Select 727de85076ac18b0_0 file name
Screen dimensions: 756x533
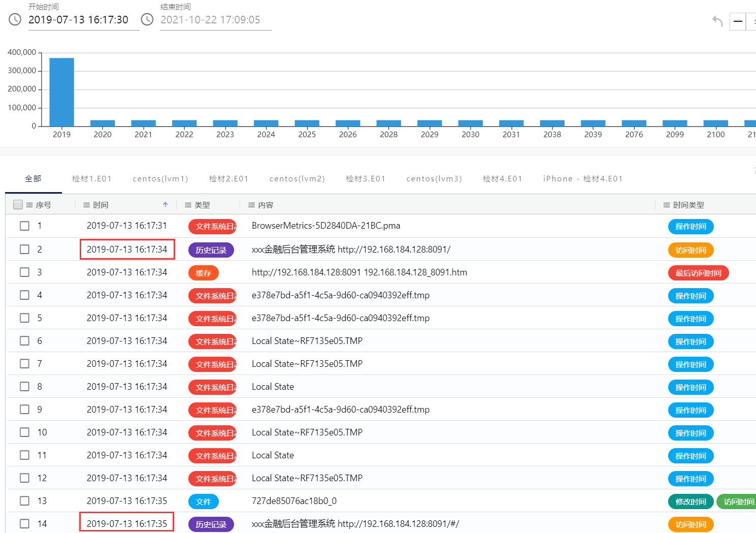(294, 501)
